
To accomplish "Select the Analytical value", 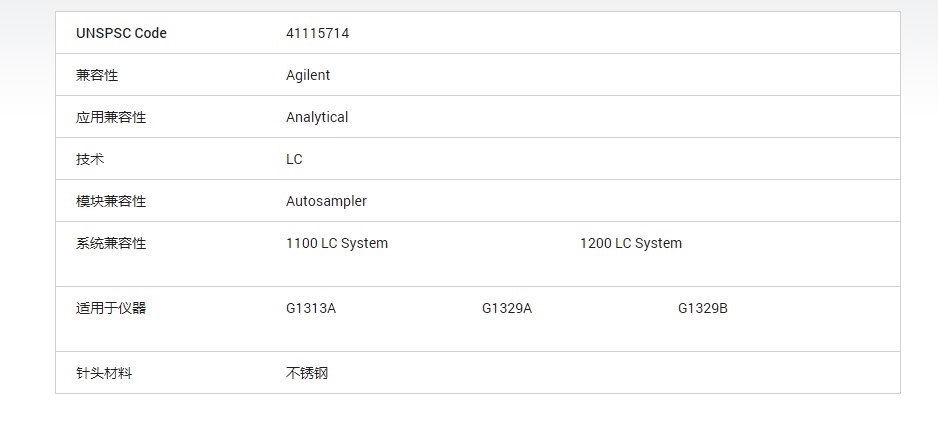I will click(317, 117).
